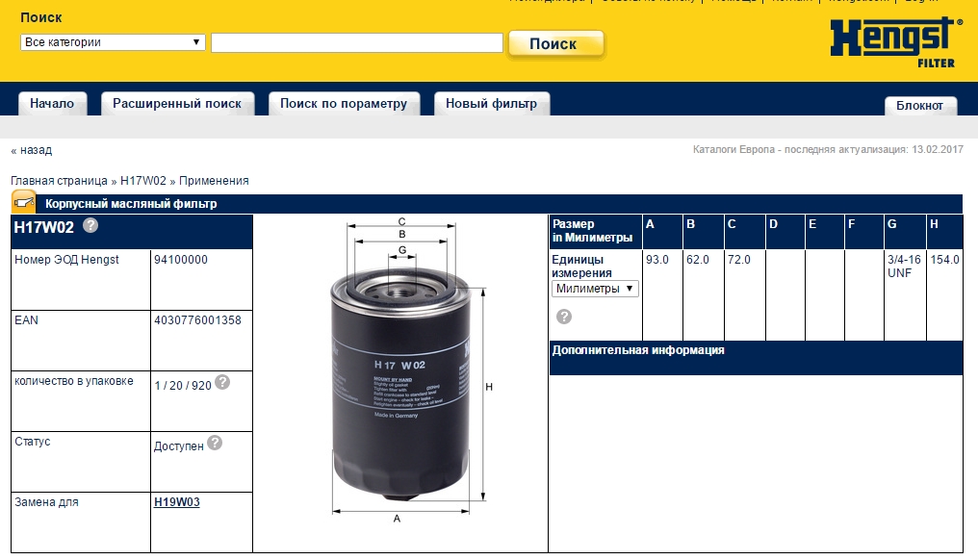Go to the Начало tab
Viewport: 978px width, 560px height.
52,104
